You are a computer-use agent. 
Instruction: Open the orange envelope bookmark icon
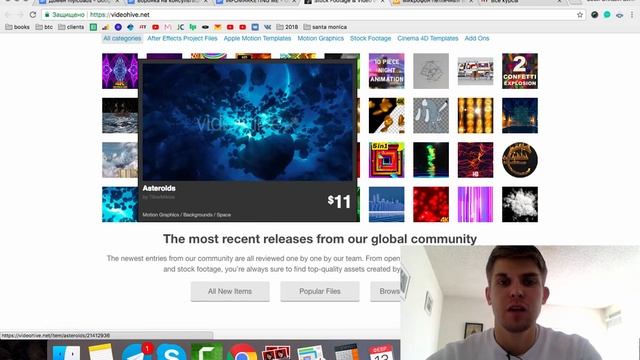coord(218,27)
